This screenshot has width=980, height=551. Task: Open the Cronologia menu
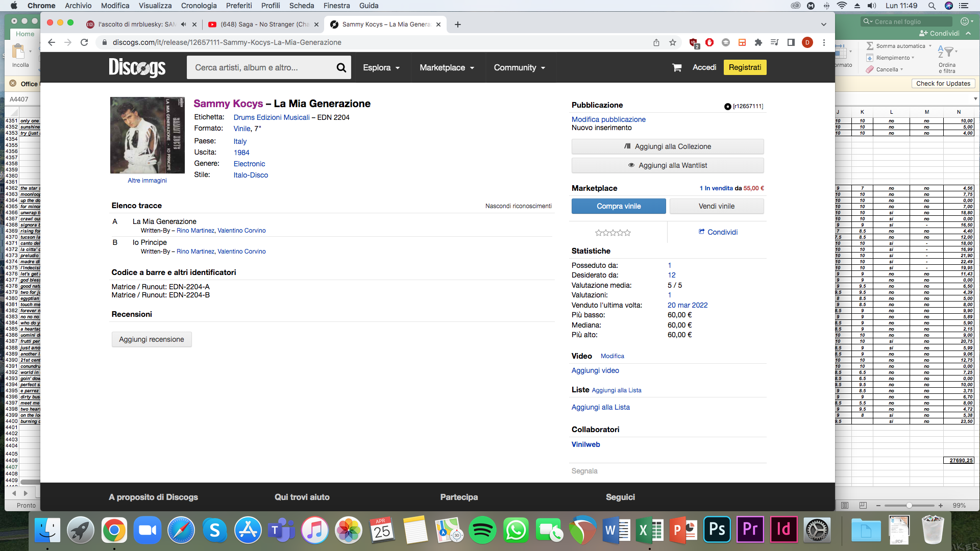coord(199,6)
